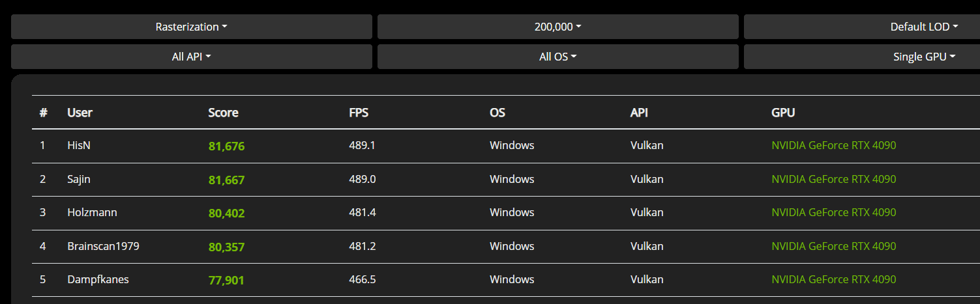
Task: Open the All OS dropdown
Action: coord(557,57)
